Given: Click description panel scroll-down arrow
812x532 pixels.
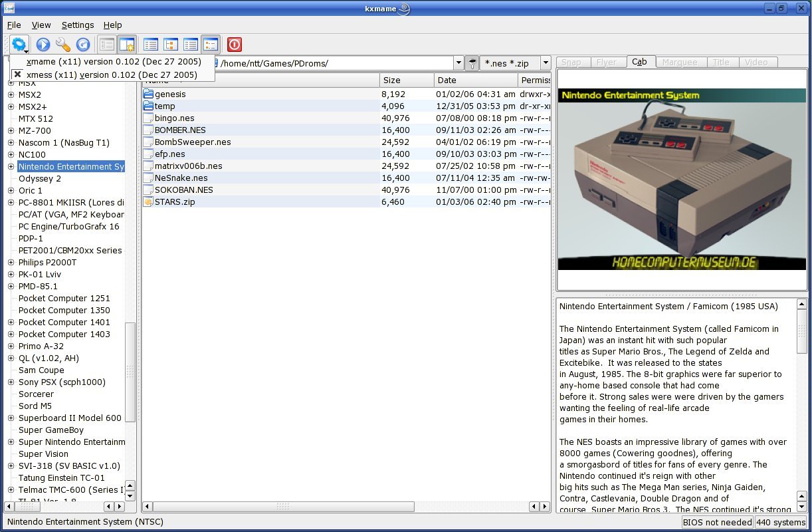Looking at the screenshot, I should pos(802,507).
